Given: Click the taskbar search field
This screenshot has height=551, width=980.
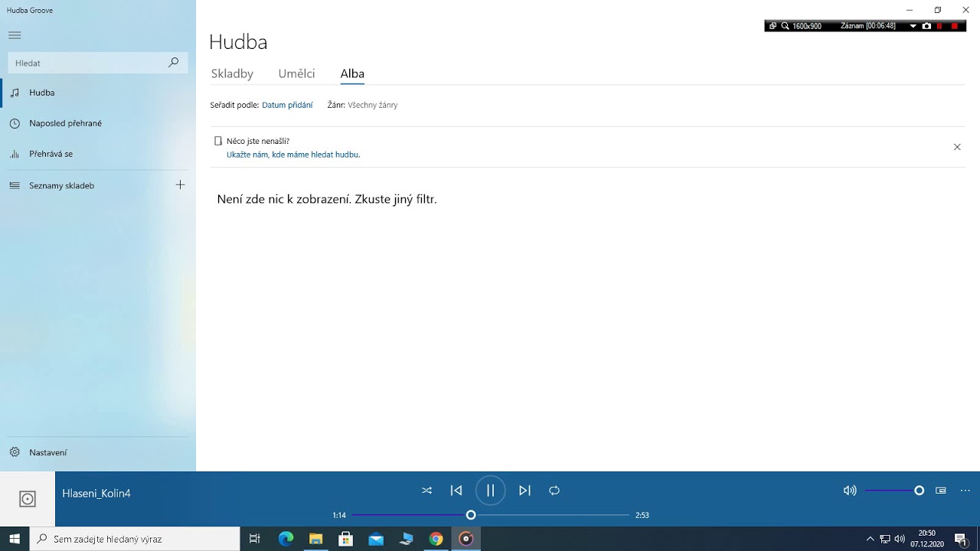Looking at the screenshot, I should click(135, 539).
